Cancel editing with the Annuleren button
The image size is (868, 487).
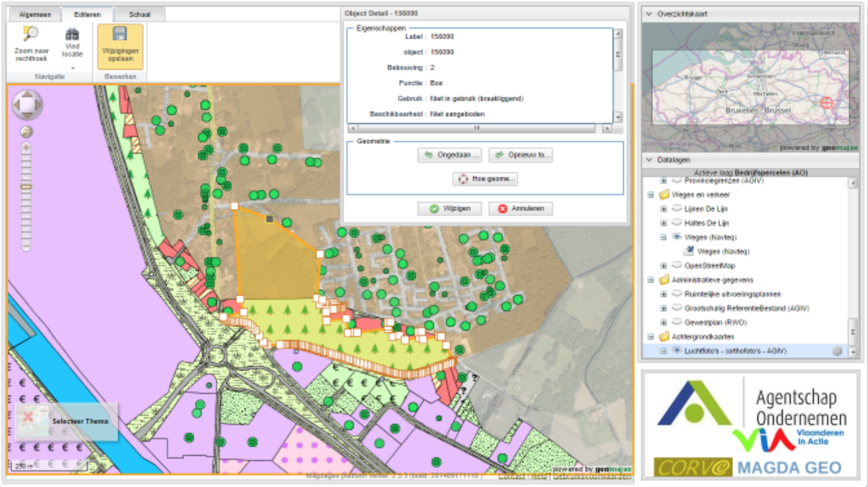tap(520, 208)
